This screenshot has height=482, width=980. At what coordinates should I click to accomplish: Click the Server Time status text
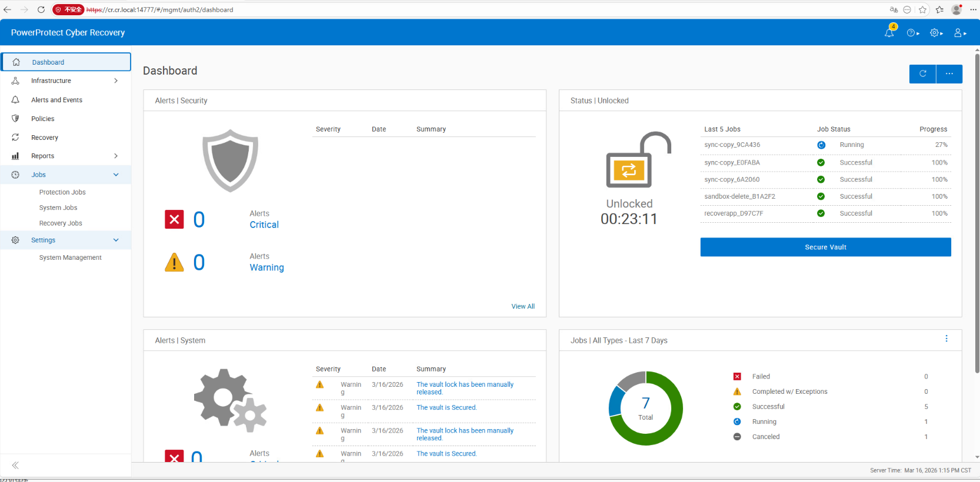921,470
